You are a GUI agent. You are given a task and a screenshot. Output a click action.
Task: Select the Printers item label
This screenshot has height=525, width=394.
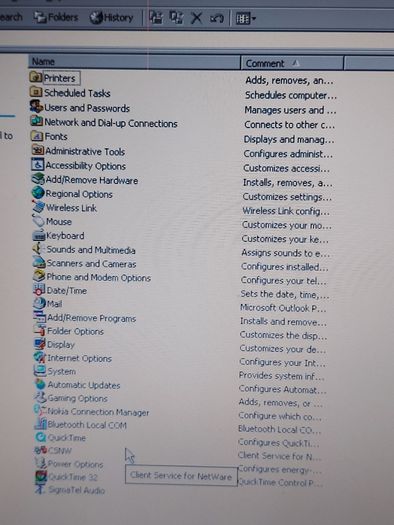[x=60, y=78]
